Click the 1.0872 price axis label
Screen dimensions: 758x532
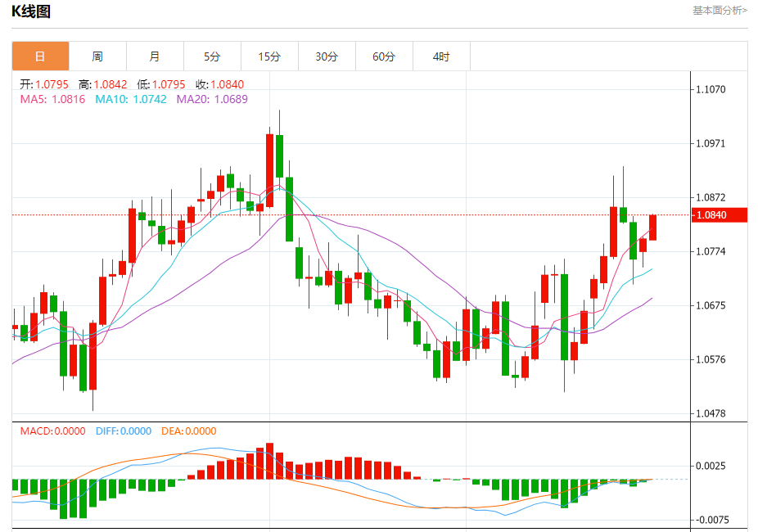(x=711, y=197)
